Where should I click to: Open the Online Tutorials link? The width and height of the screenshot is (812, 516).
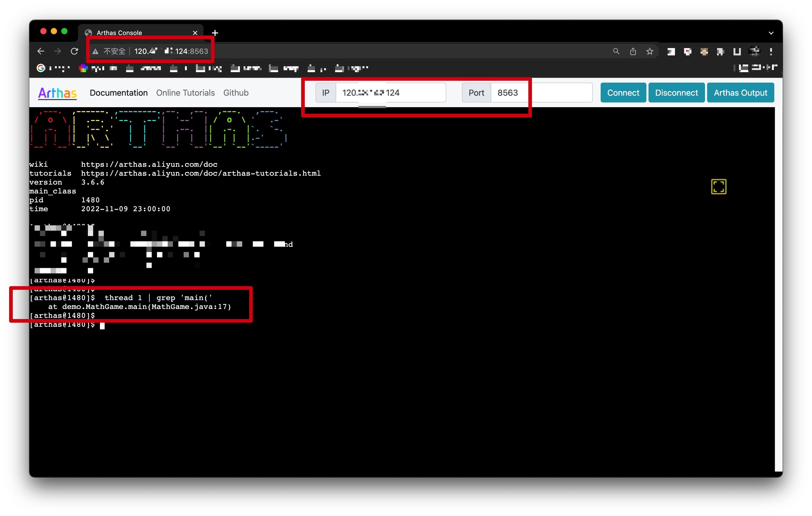(185, 93)
